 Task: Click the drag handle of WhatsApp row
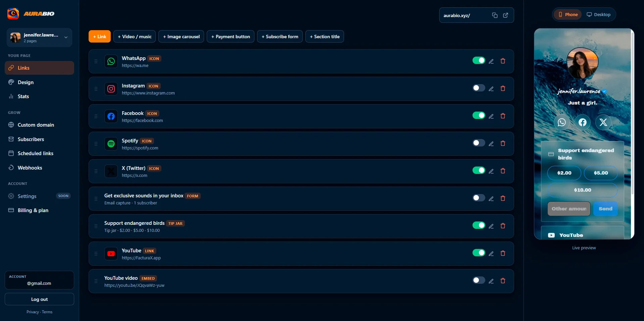point(96,61)
